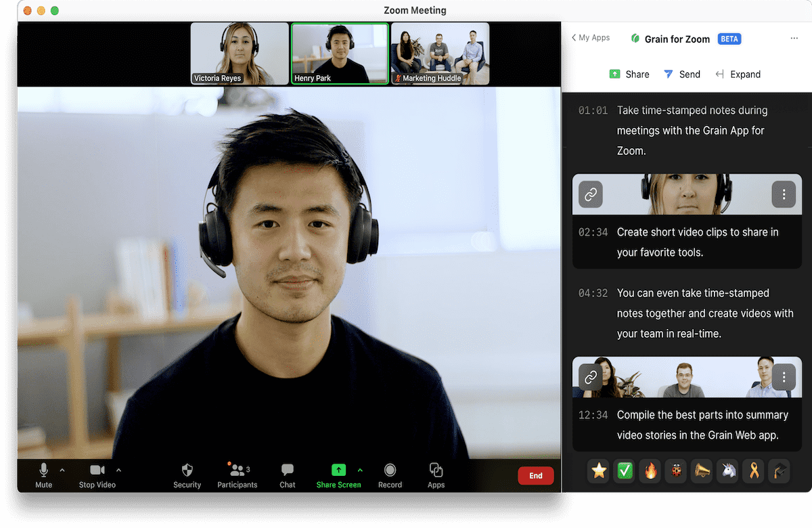The height and width of the screenshot is (528, 812).
Task: Click Send in the Grain panel
Action: coord(681,74)
